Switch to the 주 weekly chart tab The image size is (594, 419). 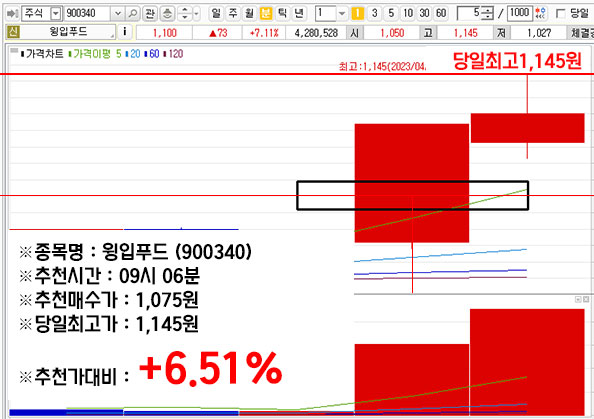point(233,14)
